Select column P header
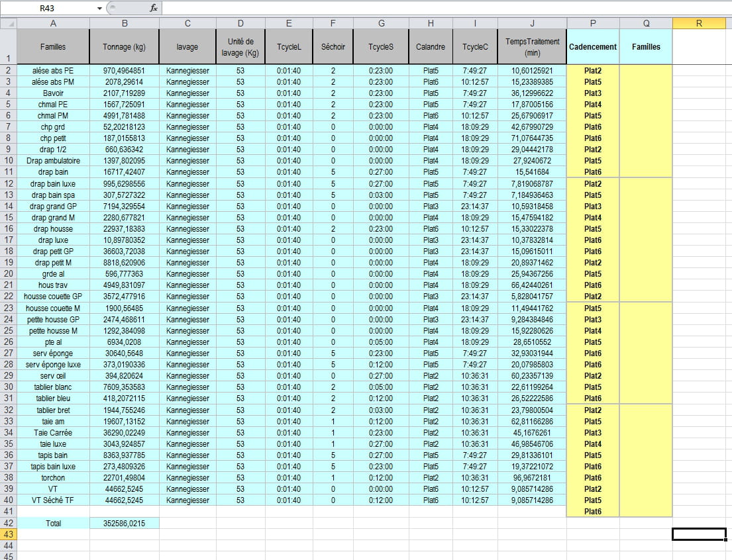 593,23
